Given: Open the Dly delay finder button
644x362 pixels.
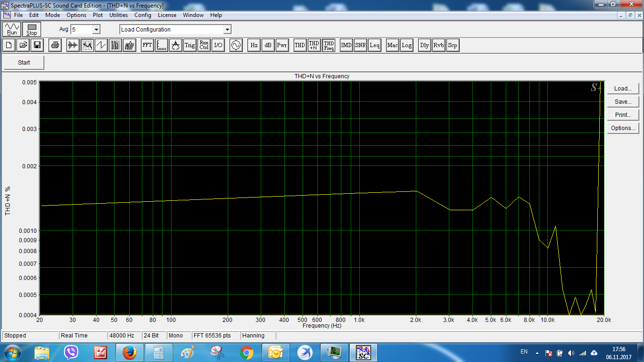Looking at the screenshot, I should pyautogui.click(x=424, y=45).
